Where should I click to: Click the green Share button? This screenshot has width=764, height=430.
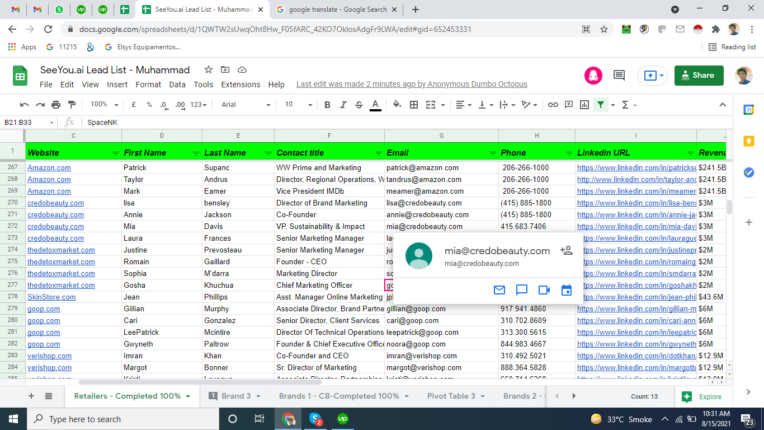tap(699, 75)
